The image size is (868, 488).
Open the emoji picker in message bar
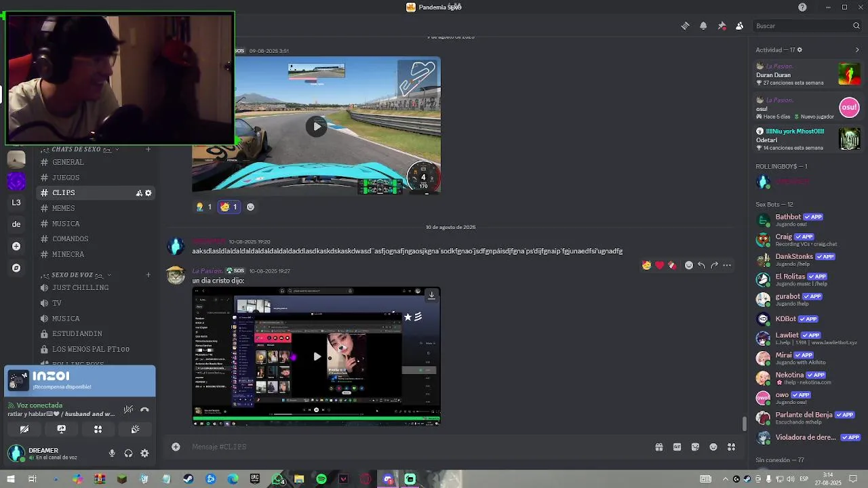tap(713, 447)
